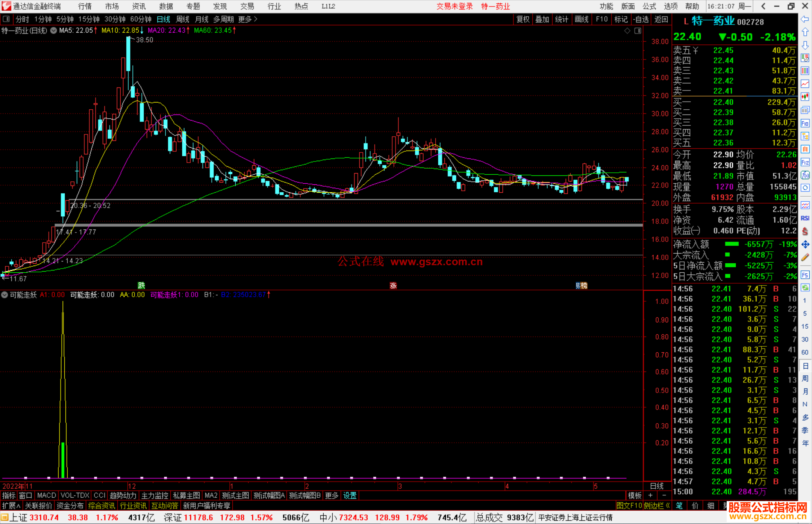Select the pencil drawing tool icon
The height and width of the screenshot is (524, 812).
pyautogui.click(x=805, y=258)
